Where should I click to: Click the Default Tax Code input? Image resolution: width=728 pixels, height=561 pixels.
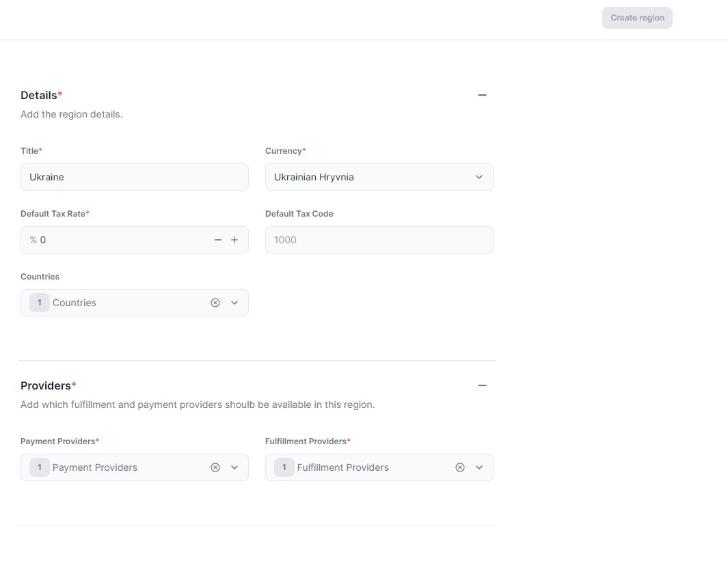tap(379, 240)
